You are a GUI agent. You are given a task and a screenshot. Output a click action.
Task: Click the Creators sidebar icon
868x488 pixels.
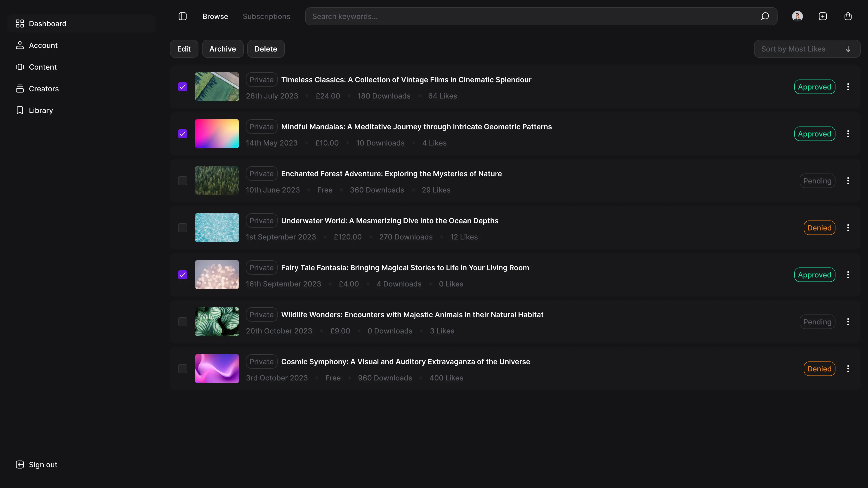(x=19, y=89)
